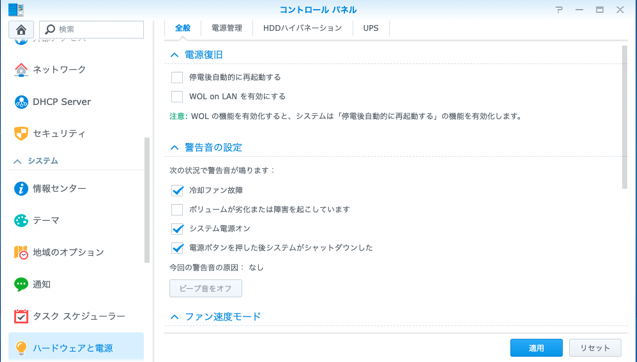Open the 情報センター info icon
The height and width of the screenshot is (362, 637).
point(21,189)
